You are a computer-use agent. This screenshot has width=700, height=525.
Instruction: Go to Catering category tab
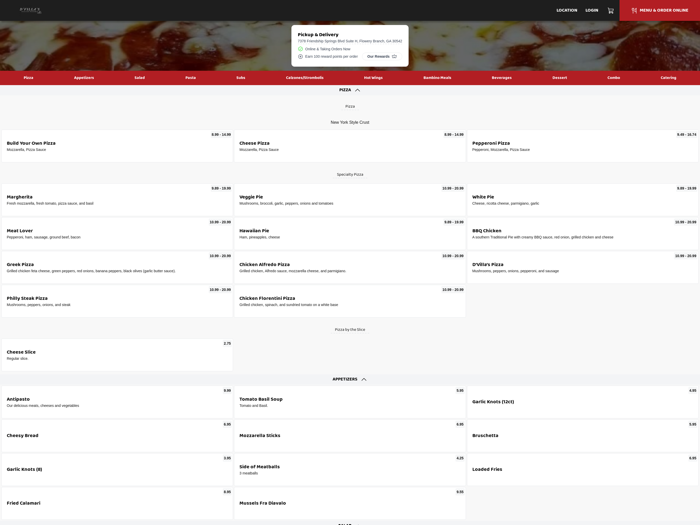668,78
